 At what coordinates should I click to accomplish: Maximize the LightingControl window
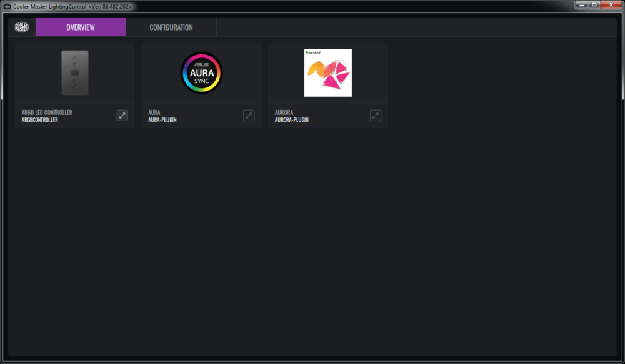(594, 5)
